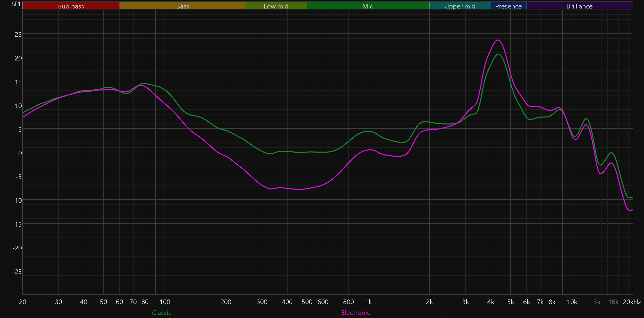Click the green curve peak near 4k
Screen dimensions: 644x318
[498, 54]
